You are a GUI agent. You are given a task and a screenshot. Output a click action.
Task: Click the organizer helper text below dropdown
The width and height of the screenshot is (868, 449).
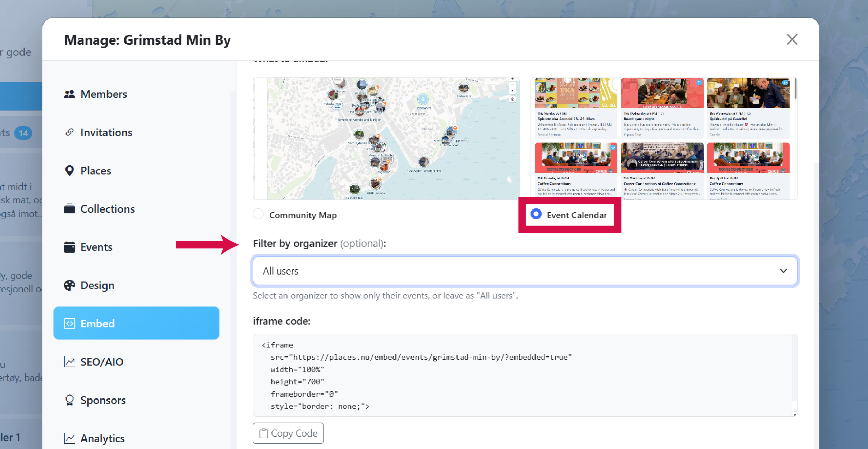tap(385, 295)
